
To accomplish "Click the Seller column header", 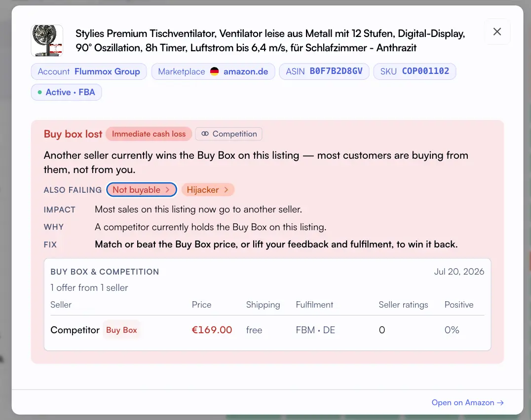I will click(x=61, y=305).
